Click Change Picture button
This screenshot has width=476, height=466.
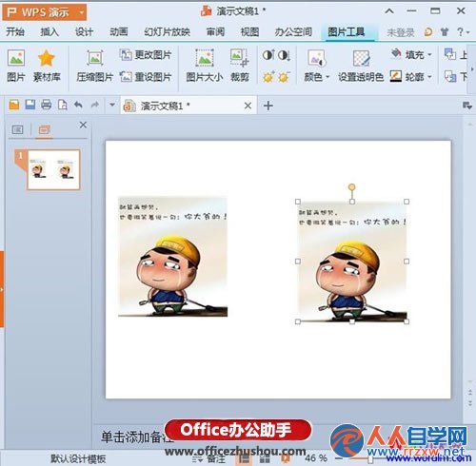[x=146, y=55]
